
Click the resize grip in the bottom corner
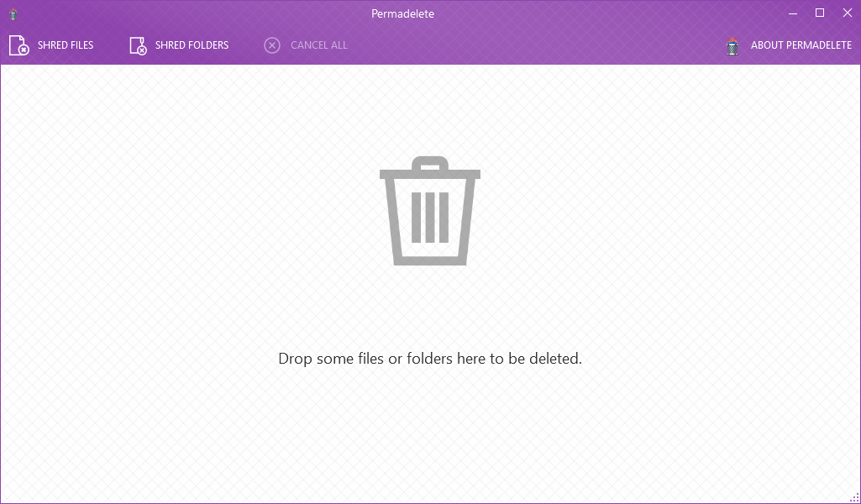click(854, 497)
